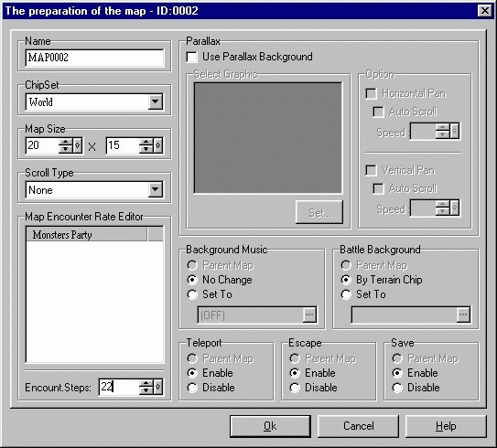Toggle the Horizontal Pan checkbox
497x448 pixels.
(371, 93)
